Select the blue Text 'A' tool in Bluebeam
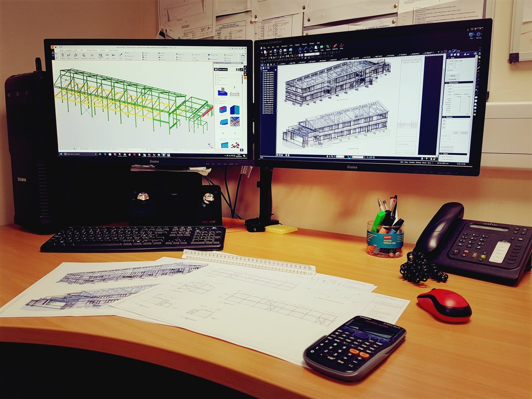532x399 pixels. 300,49
